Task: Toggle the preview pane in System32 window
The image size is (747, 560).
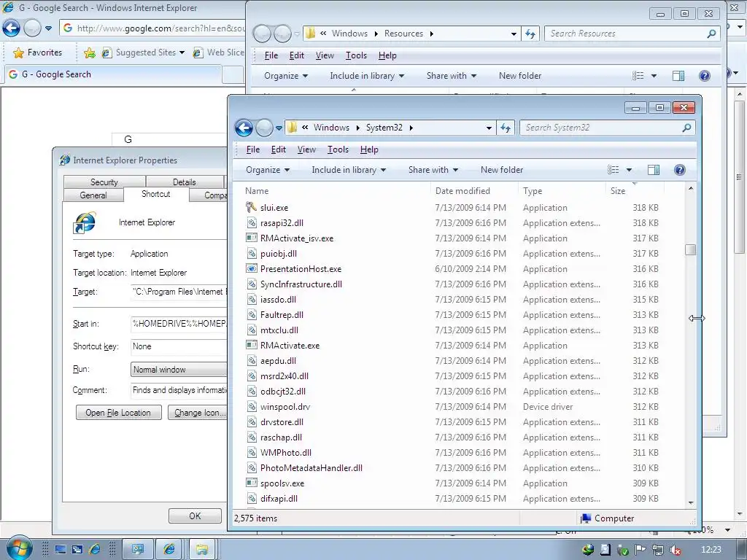Action: pyautogui.click(x=654, y=170)
